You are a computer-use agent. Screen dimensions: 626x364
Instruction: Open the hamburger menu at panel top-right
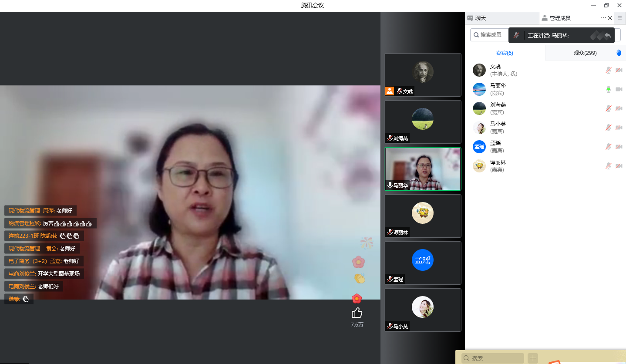620,18
